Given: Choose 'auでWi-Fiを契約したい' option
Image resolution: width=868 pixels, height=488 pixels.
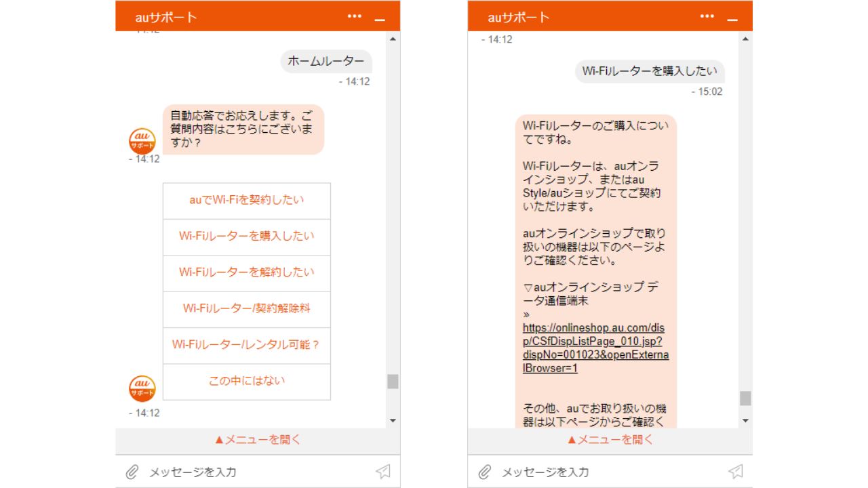Looking at the screenshot, I should 247,201.
